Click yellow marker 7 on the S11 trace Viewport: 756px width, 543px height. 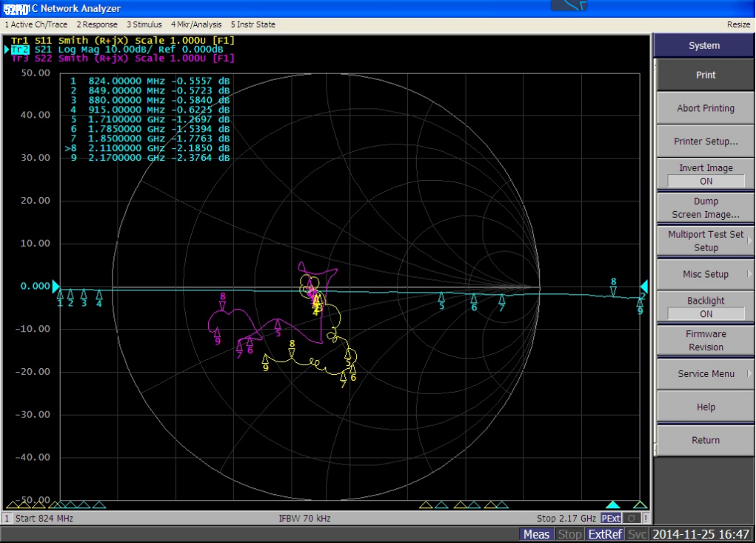[344, 379]
